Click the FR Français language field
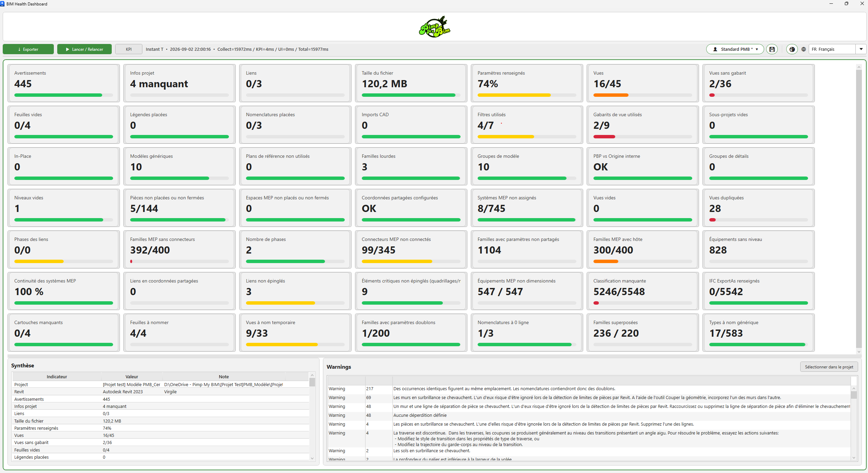 [x=833, y=49]
